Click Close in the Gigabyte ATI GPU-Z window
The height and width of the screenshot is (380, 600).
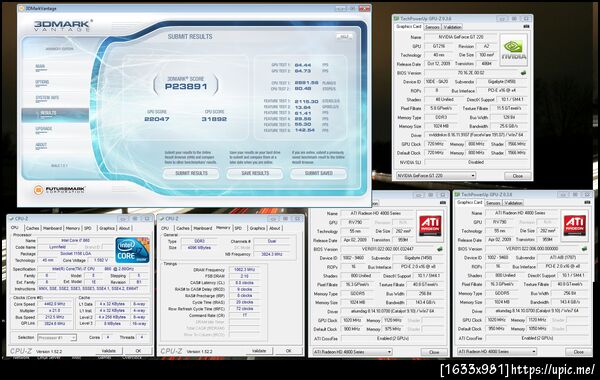point(434,352)
